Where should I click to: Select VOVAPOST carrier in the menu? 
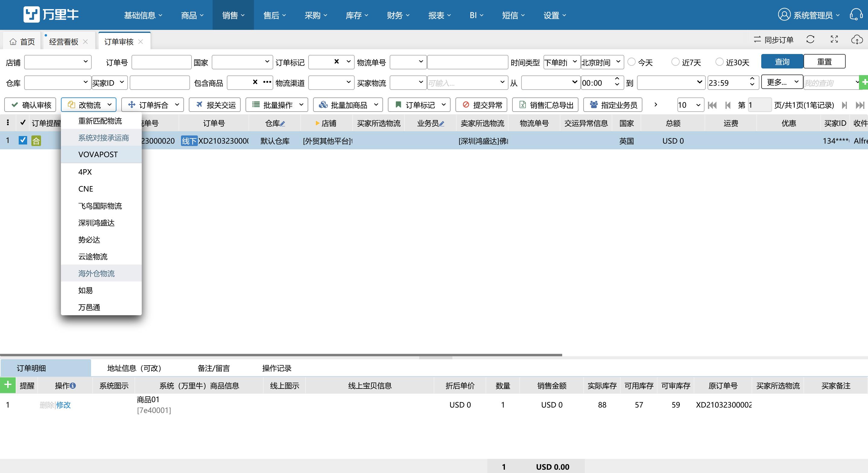pos(101,154)
